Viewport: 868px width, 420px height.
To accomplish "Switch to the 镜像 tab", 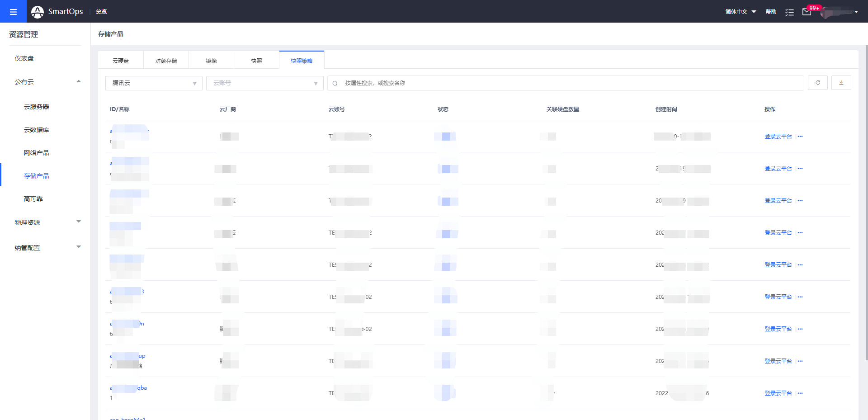I will [211, 61].
